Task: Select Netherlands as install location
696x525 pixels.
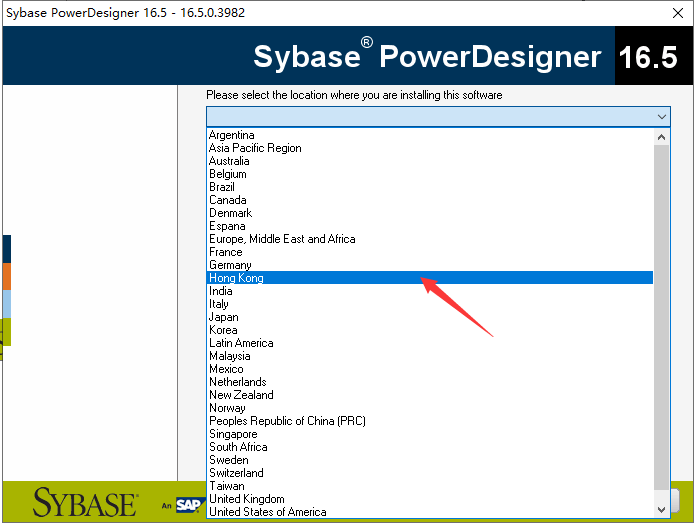Action: pyautogui.click(x=430, y=382)
